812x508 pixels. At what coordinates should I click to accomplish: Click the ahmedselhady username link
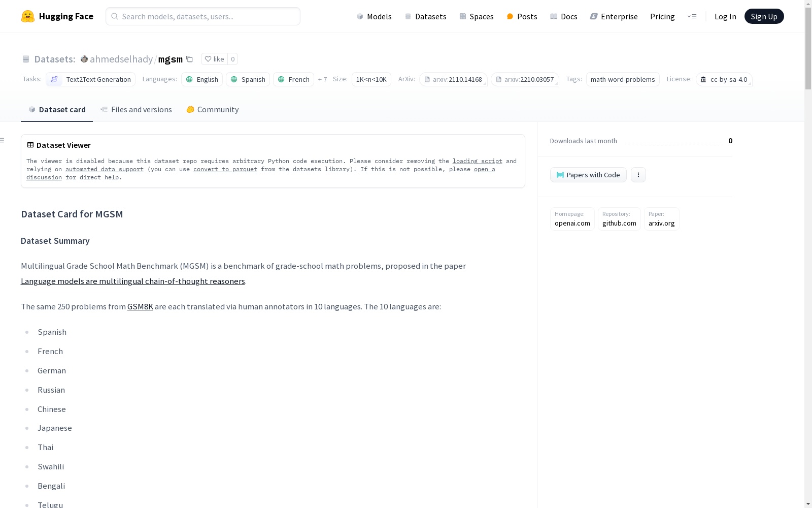coord(121,59)
